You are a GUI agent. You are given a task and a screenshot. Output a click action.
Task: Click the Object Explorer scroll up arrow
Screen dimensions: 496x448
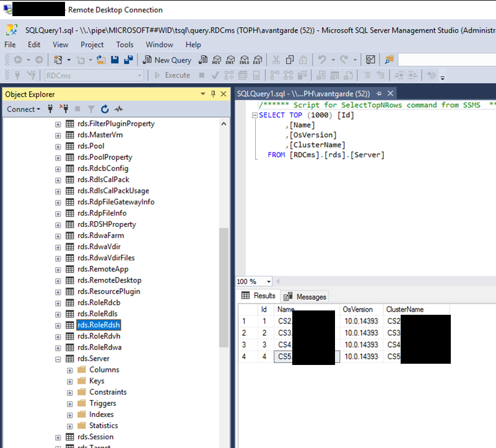tap(224, 124)
